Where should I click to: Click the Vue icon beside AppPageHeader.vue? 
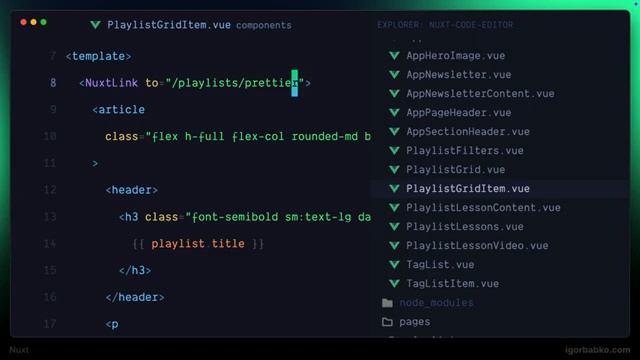click(x=394, y=113)
